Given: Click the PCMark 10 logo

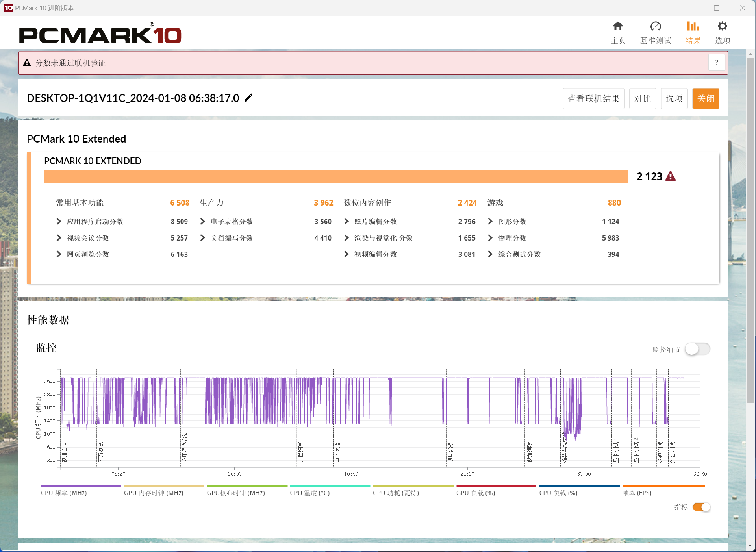Looking at the screenshot, I should click(x=100, y=35).
